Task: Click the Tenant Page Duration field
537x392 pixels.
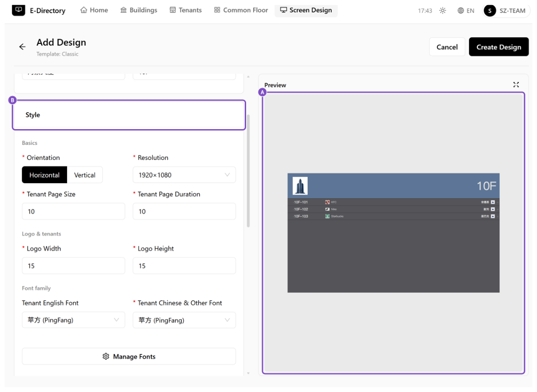Action: point(184,212)
